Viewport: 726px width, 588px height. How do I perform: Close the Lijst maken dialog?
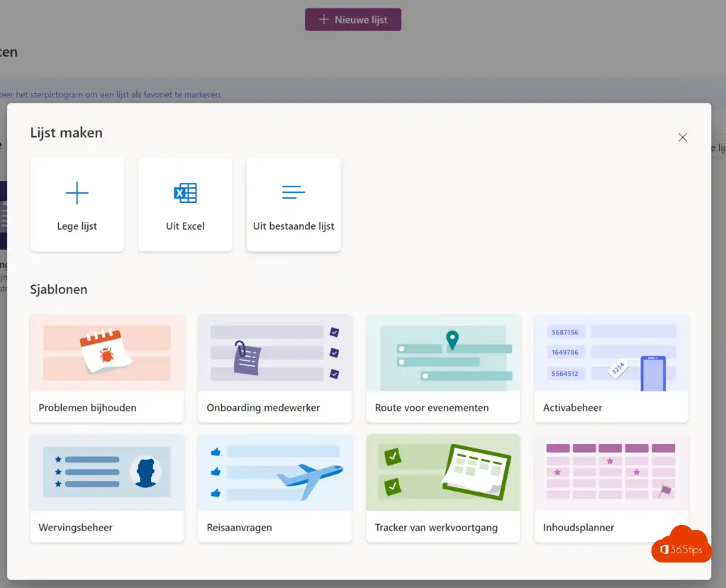pos(682,138)
